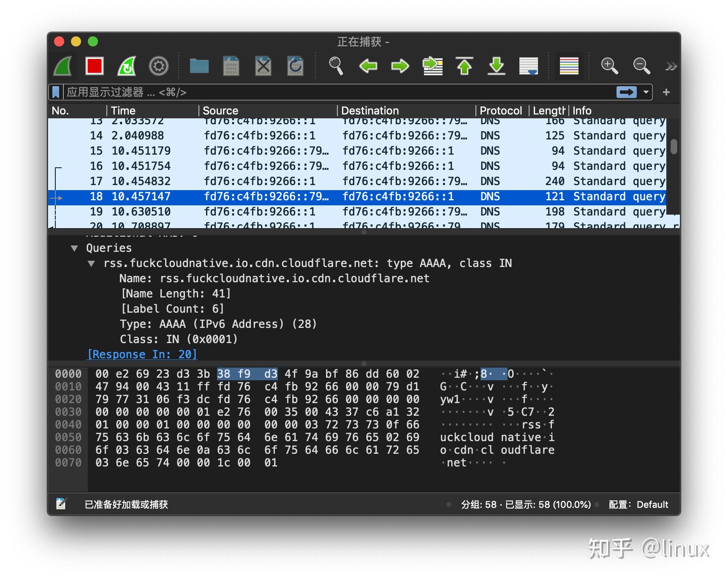Open a saved capture file
This screenshot has height=578, width=728.
click(x=198, y=65)
